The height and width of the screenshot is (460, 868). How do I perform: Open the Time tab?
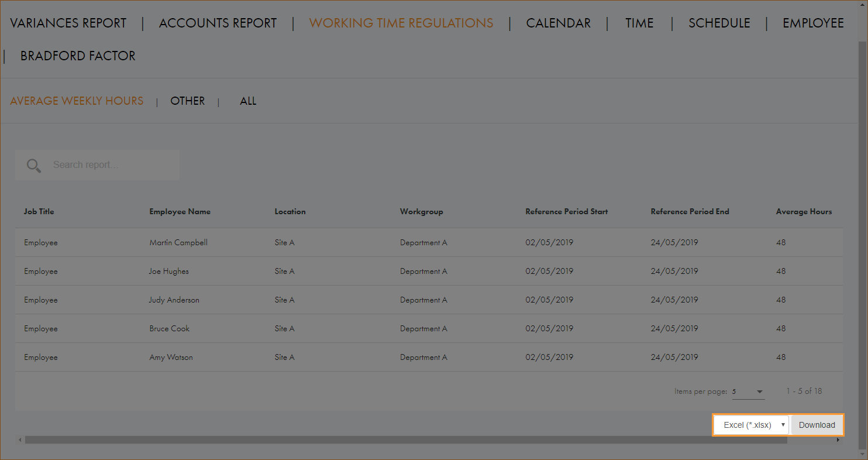[x=639, y=23]
